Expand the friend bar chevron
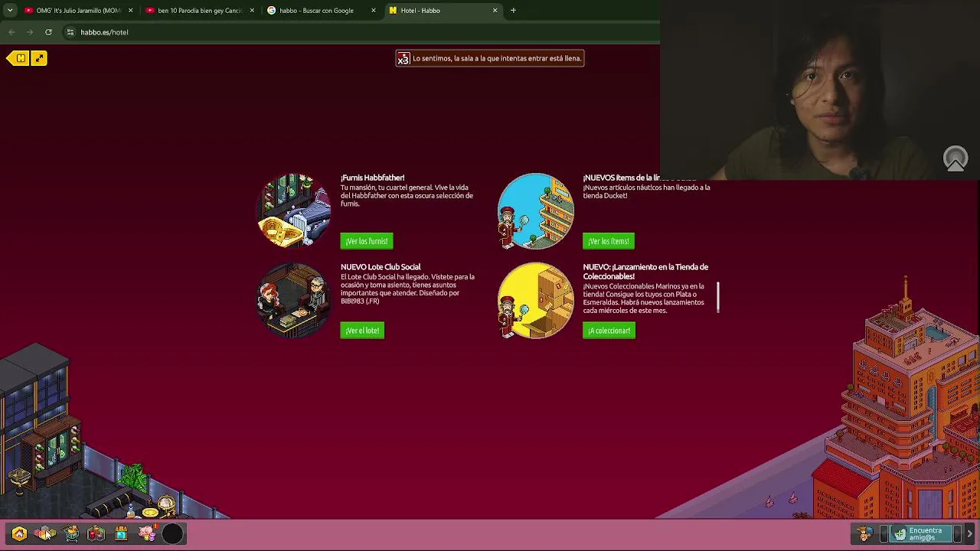The width and height of the screenshot is (980, 551). tap(970, 533)
